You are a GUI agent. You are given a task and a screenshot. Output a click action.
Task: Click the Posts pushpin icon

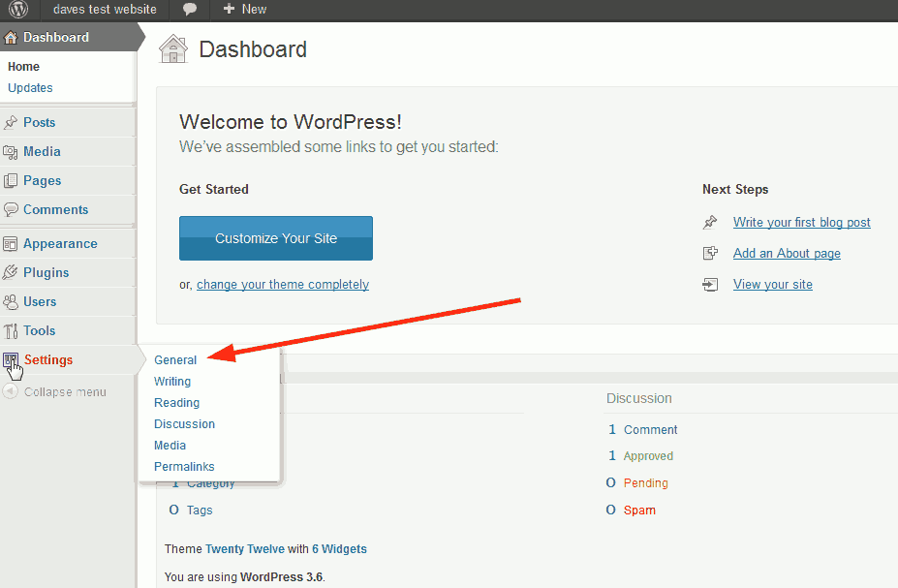pos(11,122)
